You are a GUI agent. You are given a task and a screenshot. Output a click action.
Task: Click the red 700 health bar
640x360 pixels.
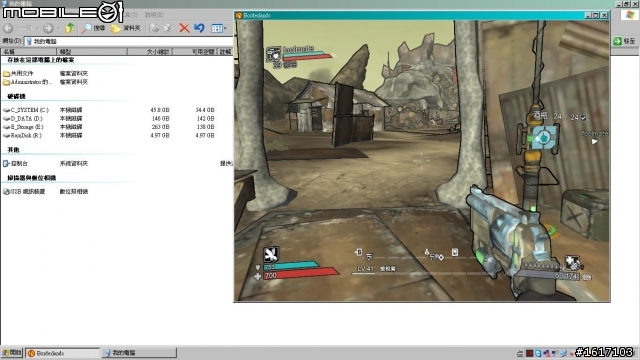tap(301, 274)
